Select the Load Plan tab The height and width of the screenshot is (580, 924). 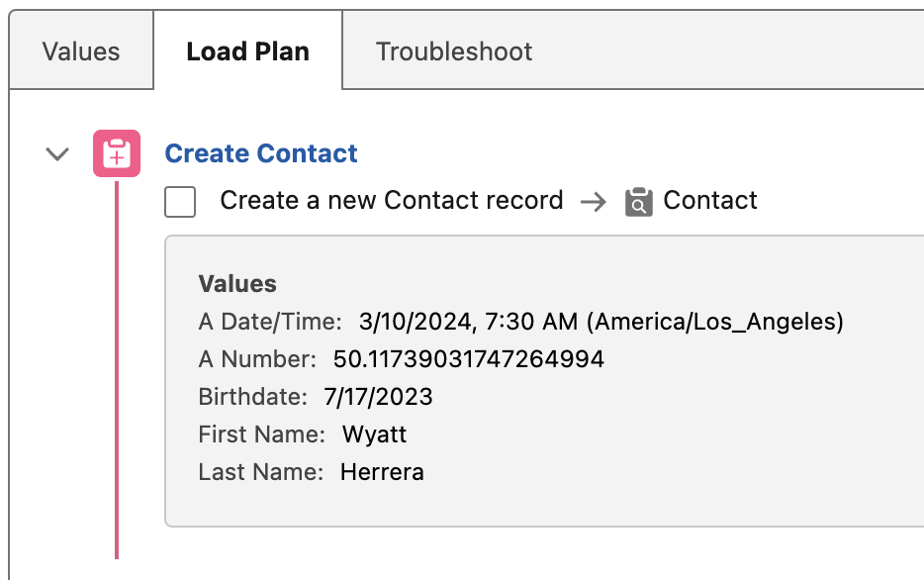click(247, 51)
